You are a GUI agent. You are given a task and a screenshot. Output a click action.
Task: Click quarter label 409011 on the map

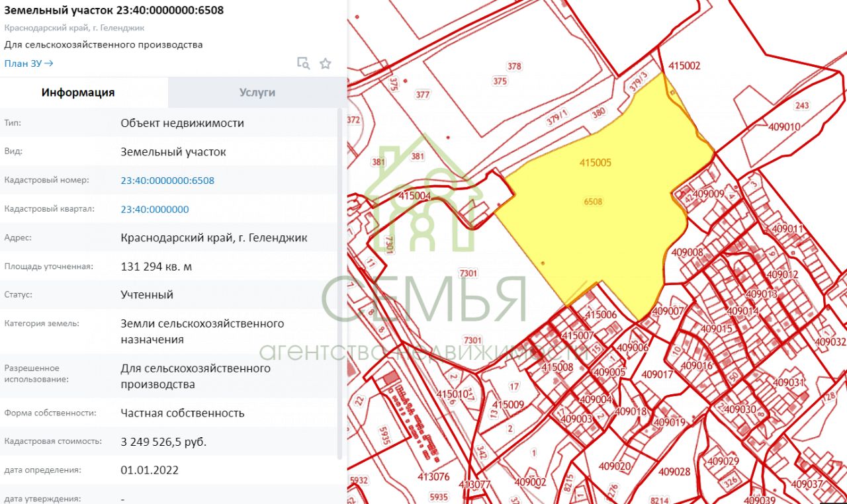787,229
